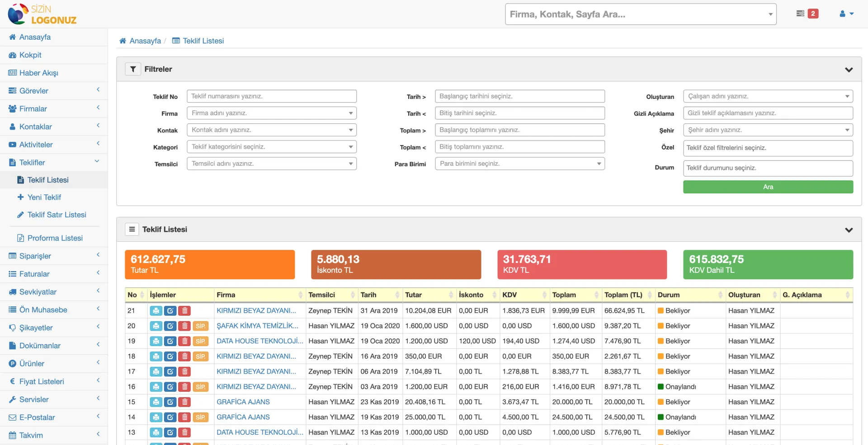Screen dimensions: 868x445
Task: Collapse the Teklifler sidebar menu
Action: [x=54, y=162]
